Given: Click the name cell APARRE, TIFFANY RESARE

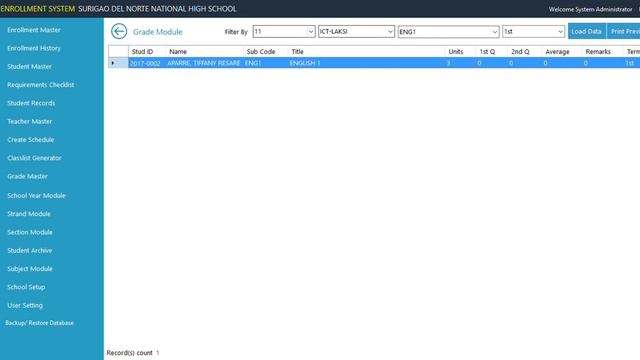Looking at the screenshot, I should tap(204, 63).
